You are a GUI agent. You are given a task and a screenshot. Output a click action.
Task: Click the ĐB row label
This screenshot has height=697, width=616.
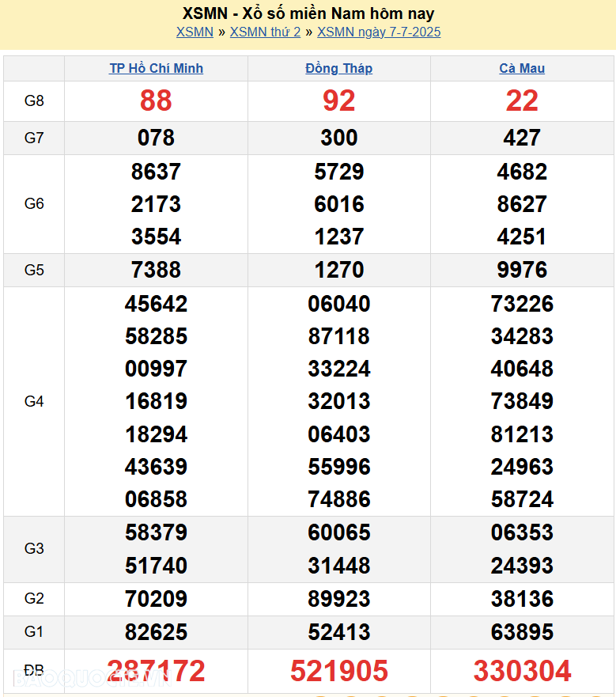coord(34,671)
